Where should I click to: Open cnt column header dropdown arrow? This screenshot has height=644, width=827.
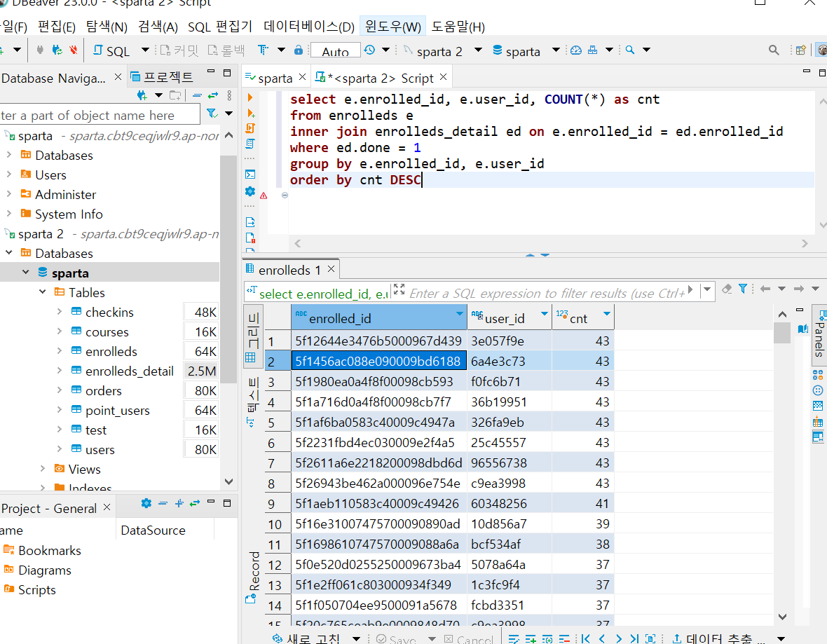coord(607,313)
